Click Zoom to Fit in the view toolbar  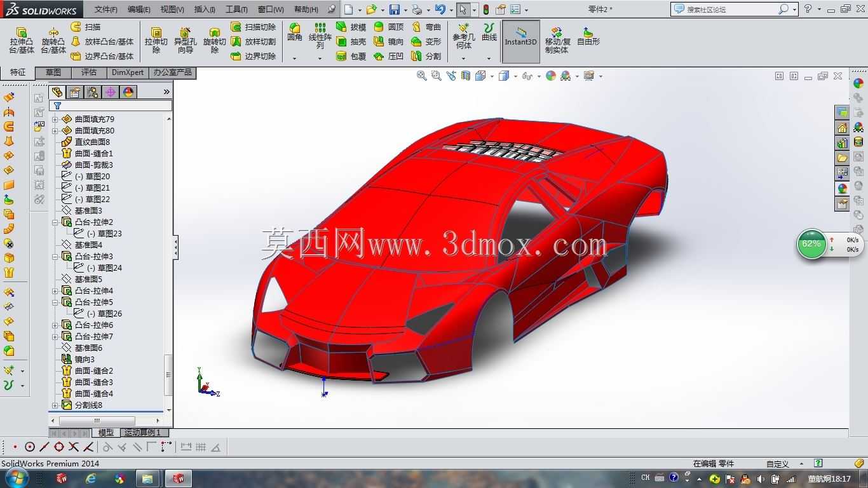(421, 76)
